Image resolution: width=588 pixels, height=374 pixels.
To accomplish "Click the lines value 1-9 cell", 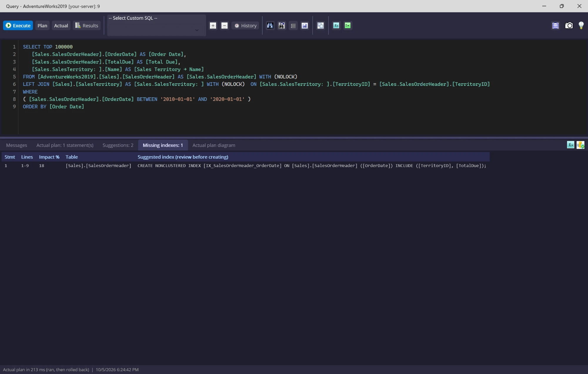I will point(25,166).
